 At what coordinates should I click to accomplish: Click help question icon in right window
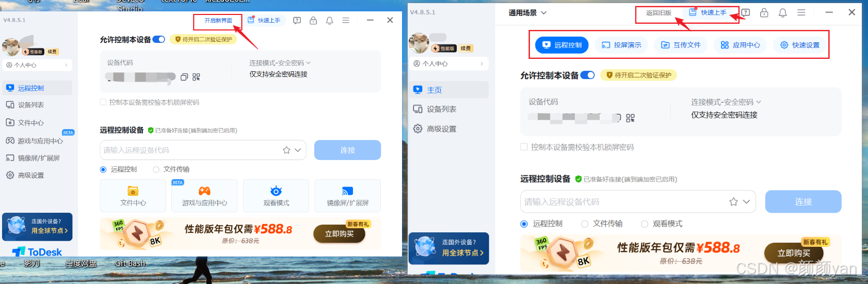coord(746,12)
